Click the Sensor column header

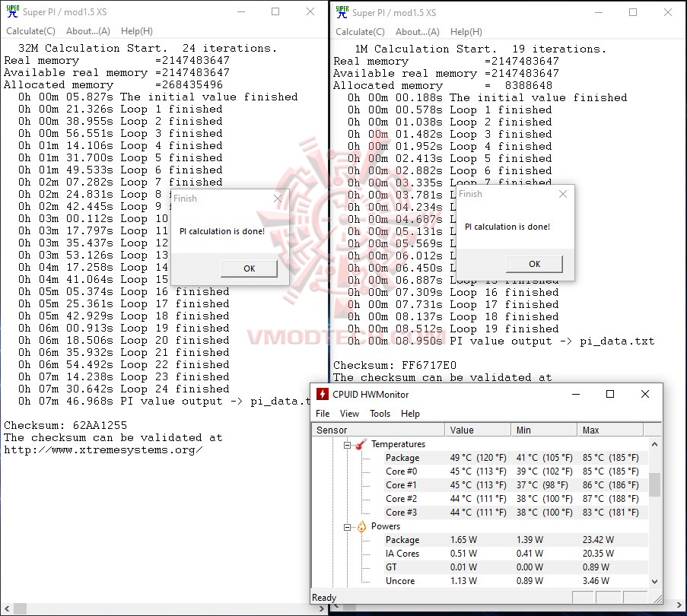379,430
